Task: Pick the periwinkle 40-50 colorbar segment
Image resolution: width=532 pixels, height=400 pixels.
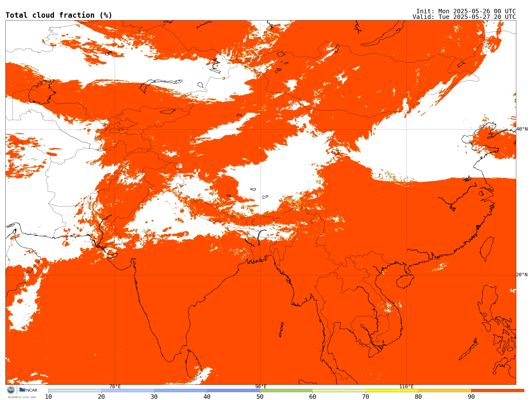Action: tap(233, 391)
